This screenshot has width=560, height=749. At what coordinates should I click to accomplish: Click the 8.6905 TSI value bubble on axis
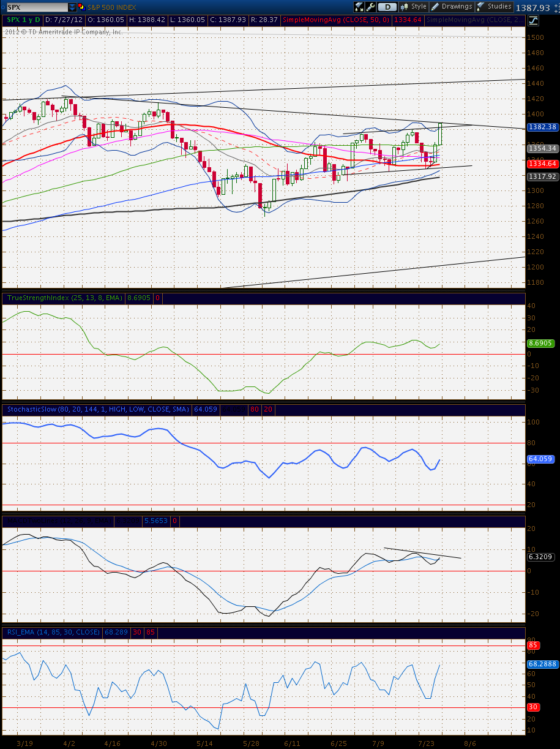point(540,345)
